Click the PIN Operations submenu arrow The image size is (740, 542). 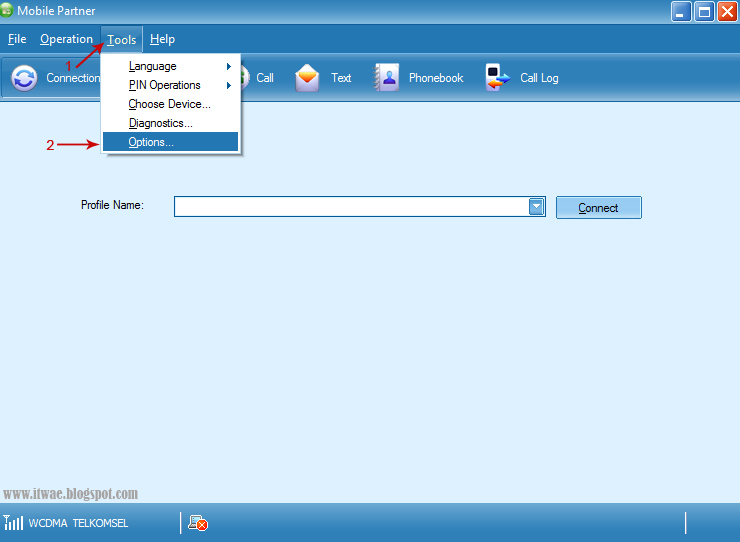pyautogui.click(x=229, y=85)
